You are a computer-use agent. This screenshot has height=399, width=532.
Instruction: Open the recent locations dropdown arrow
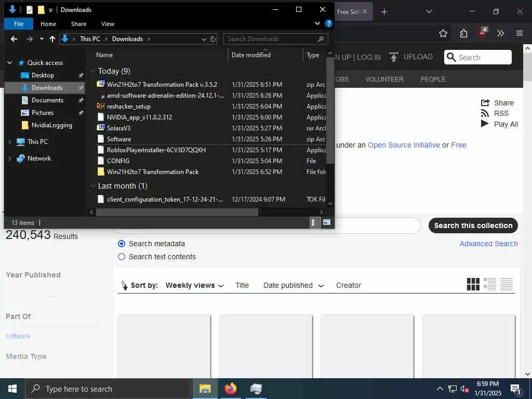point(42,39)
